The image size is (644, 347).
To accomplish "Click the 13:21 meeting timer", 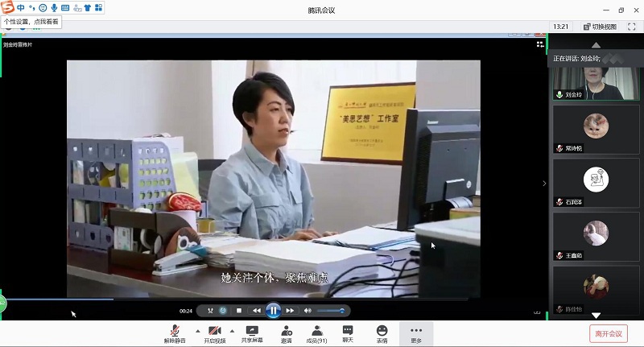I will (x=560, y=27).
